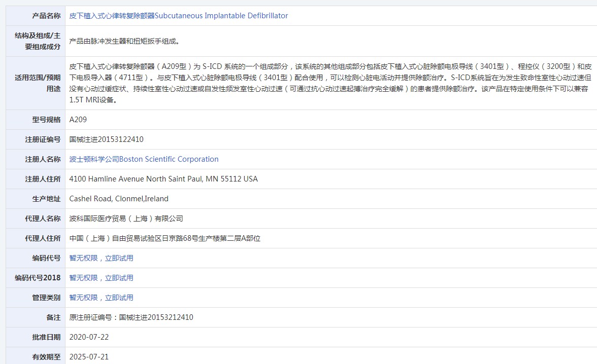Click the trial link in the 管理类别 row
The width and height of the screenshot is (597, 364).
[101, 298]
